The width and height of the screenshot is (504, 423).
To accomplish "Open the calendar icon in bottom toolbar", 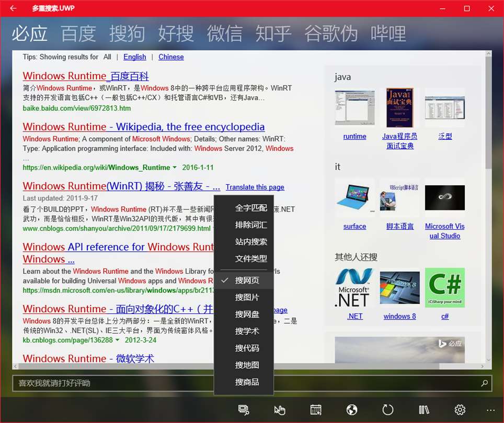I will click(x=316, y=410).
